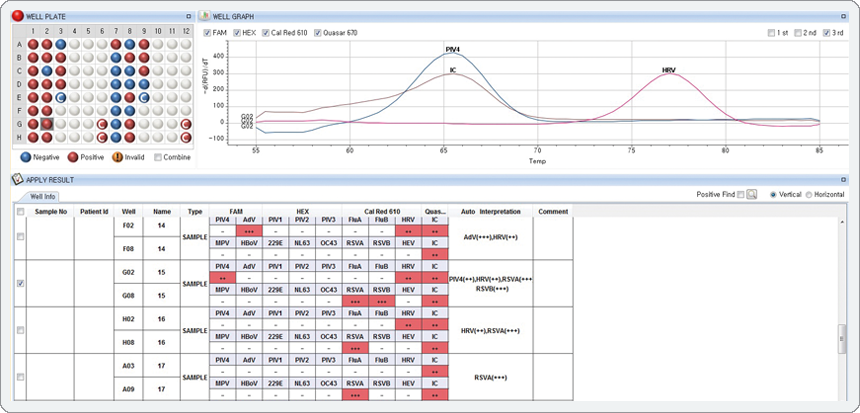Select the highlighted well G2 in plate
Screen dimensions: 860x413
tap(46, 123)
